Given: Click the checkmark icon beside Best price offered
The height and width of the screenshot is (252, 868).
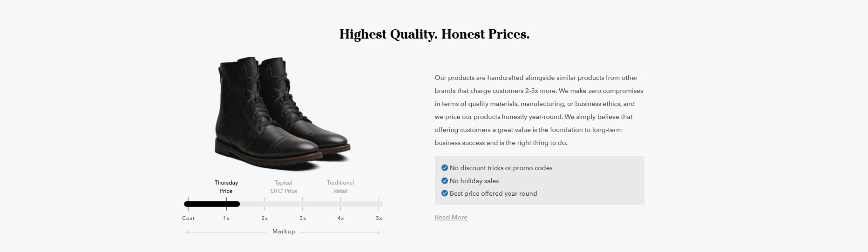Looking at the screenshot, I should 444,193.
